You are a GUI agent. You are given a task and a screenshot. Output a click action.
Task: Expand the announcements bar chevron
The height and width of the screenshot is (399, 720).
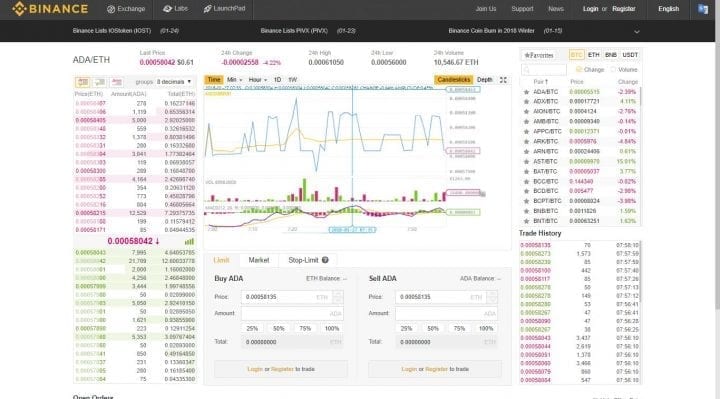(x=636, y=32)
